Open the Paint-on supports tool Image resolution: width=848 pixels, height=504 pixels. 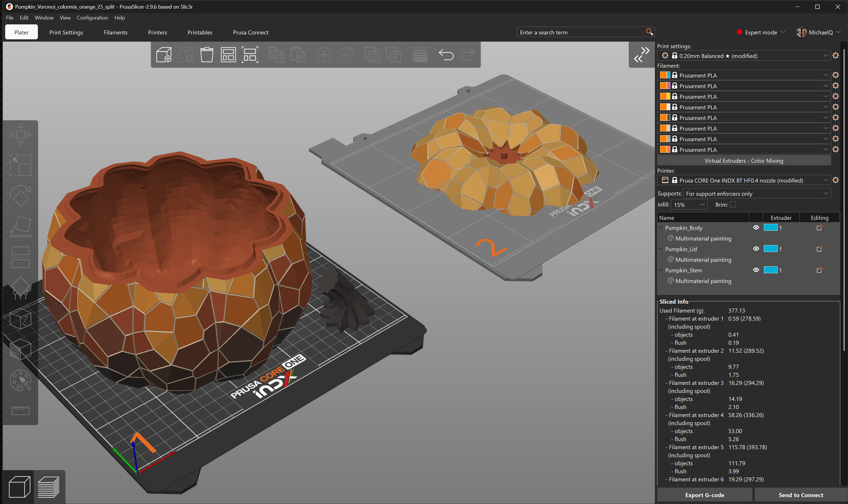[20, 288]
